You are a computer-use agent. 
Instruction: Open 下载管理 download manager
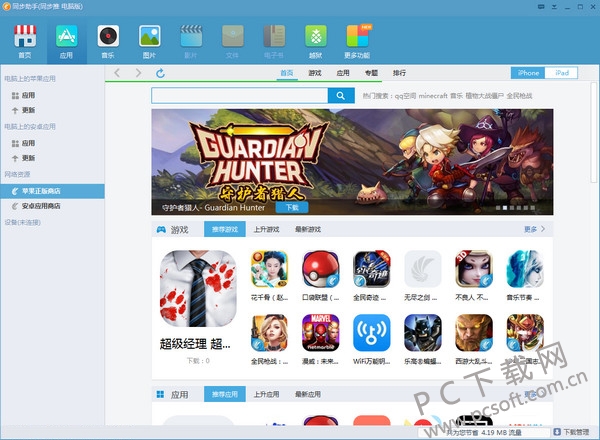click(571, 432)
